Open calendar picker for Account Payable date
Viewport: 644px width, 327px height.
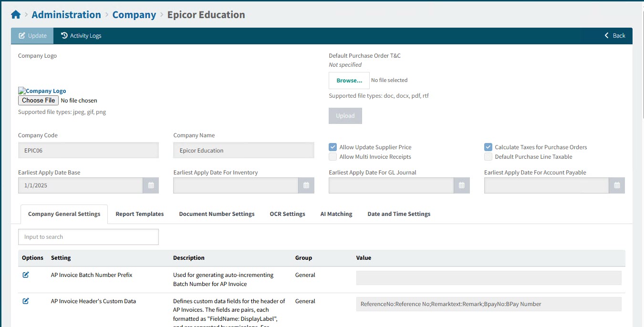[x=617, y=185]
